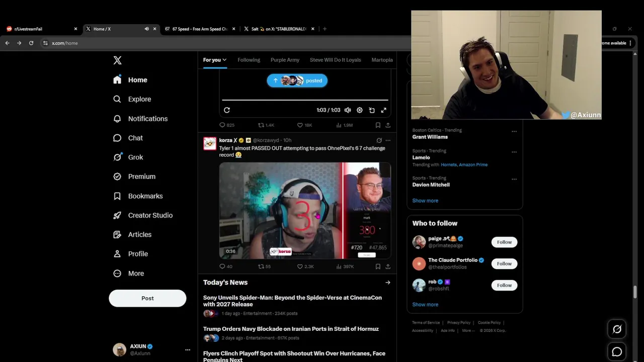View analytics for 397K views post
644x362 pixels.
[x=345, y=266]
